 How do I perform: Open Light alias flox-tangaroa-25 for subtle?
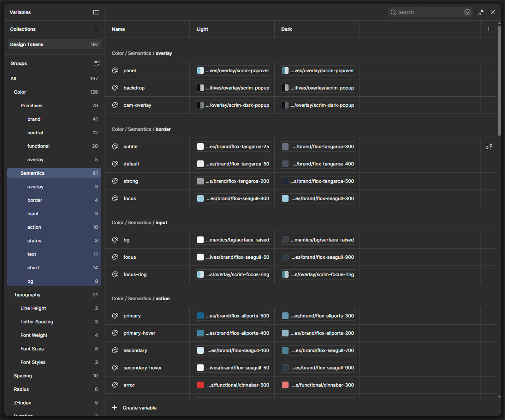(x=233, y=147)
